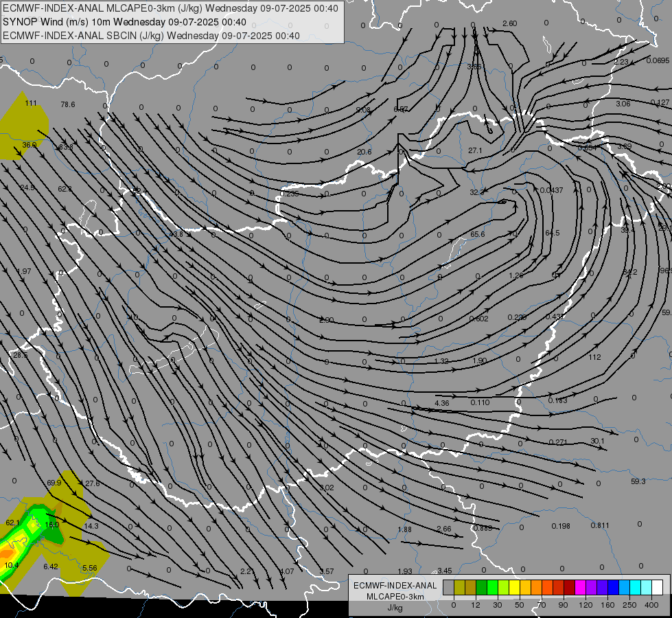This screenshot has height=618, width=672.
Task: Click the '120' label under the color scale
Action: [586, 605]
